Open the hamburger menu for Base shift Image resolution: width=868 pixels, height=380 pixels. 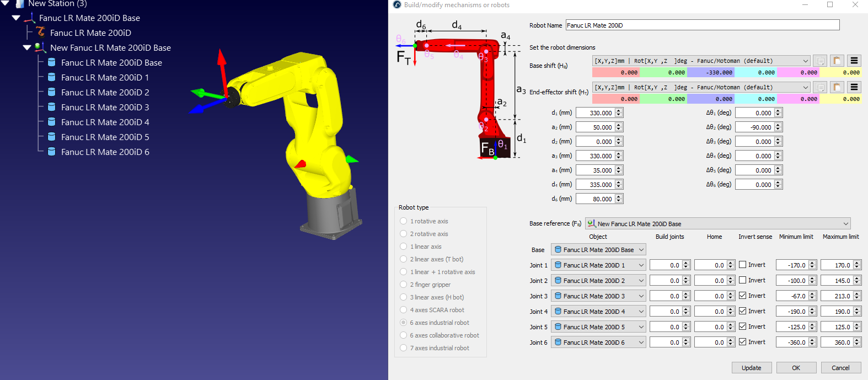[854, 61]
